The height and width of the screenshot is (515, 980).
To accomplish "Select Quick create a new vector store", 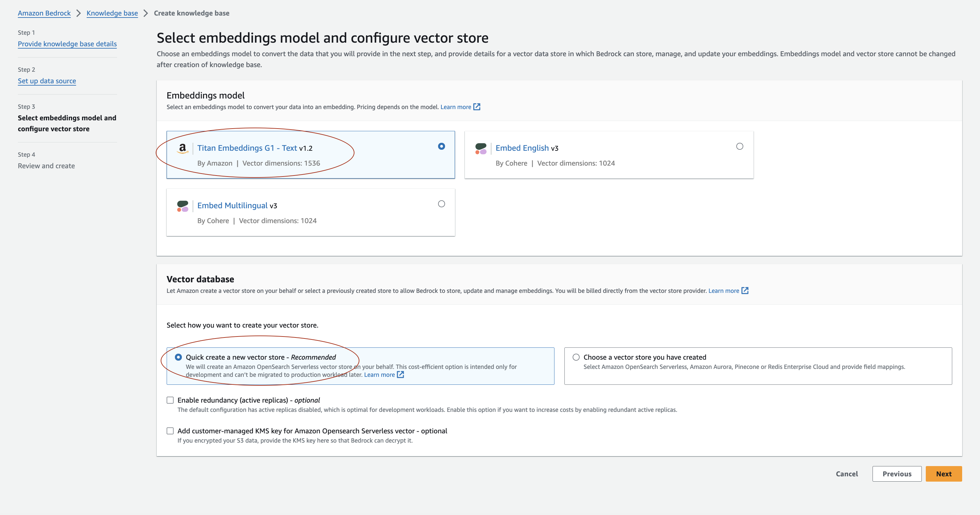I will tap(179, 357).
